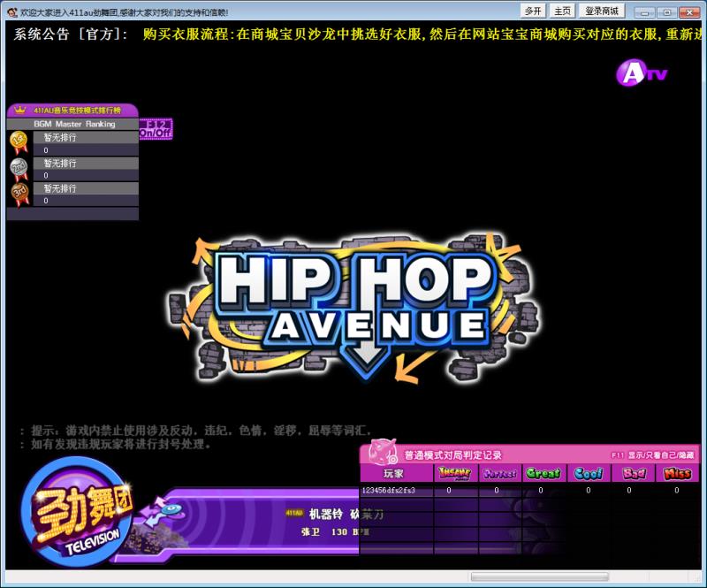Click the bronze 3rd place medal
This screenshot has height=588, width=707.
click(x=19, y=195)
